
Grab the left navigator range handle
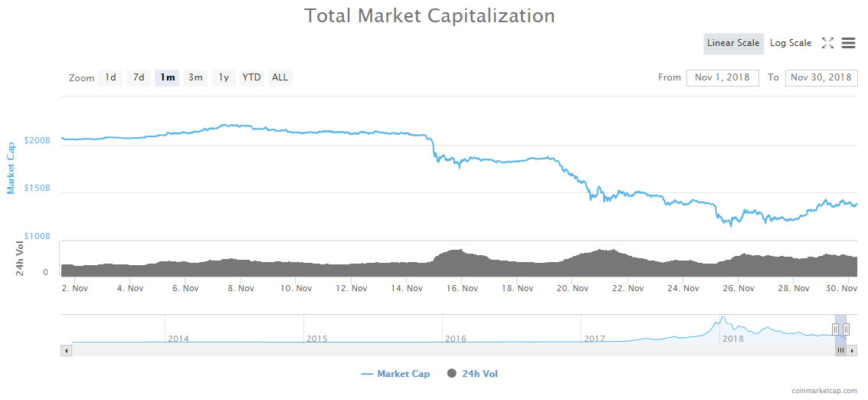pos(835,330)
